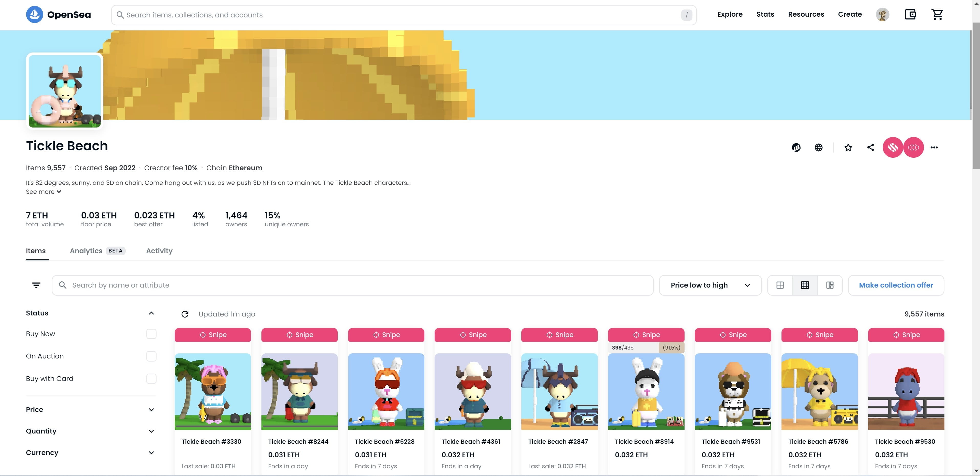Check the Buy Now checkbox
This screenshot has width=980, height=476.
(151, 334)
